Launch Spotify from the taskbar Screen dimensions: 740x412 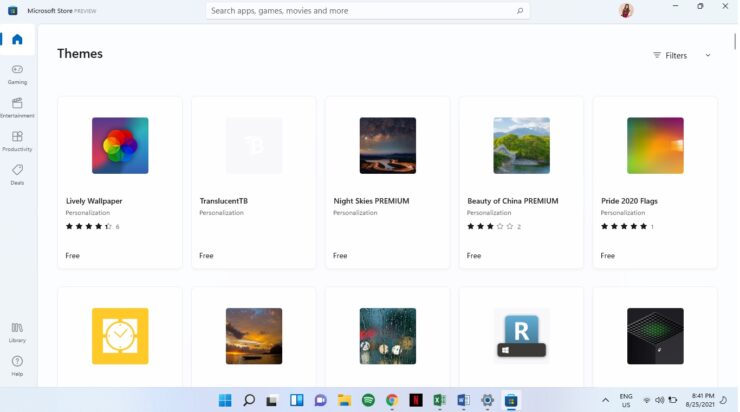coord(368,400)
